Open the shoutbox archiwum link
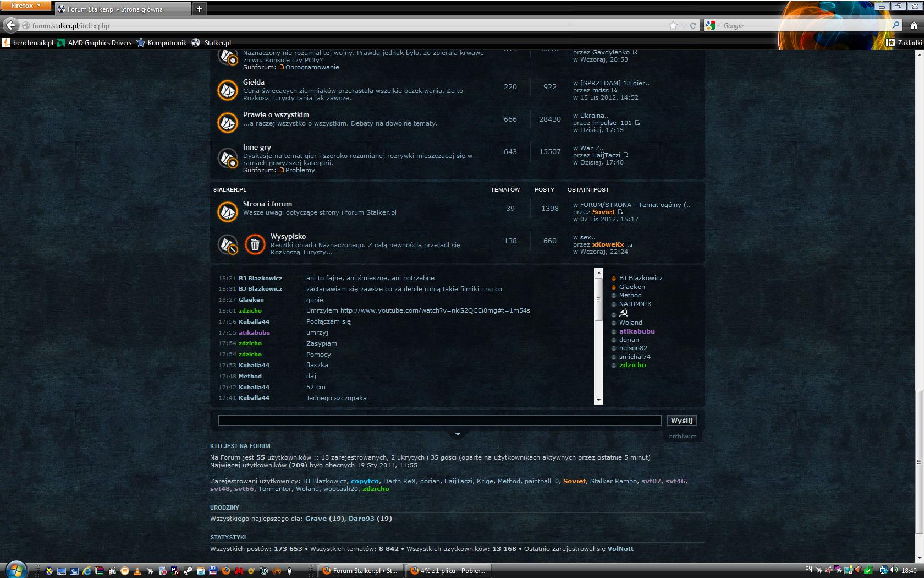 pyautogui.click(x=683, y=436)
